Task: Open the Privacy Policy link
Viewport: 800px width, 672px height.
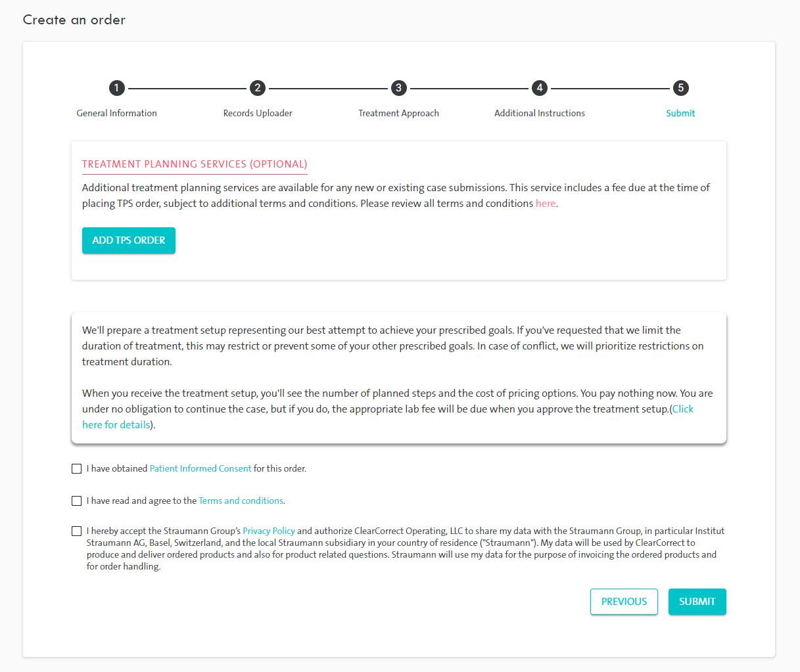Action: (x=269, y=531)
